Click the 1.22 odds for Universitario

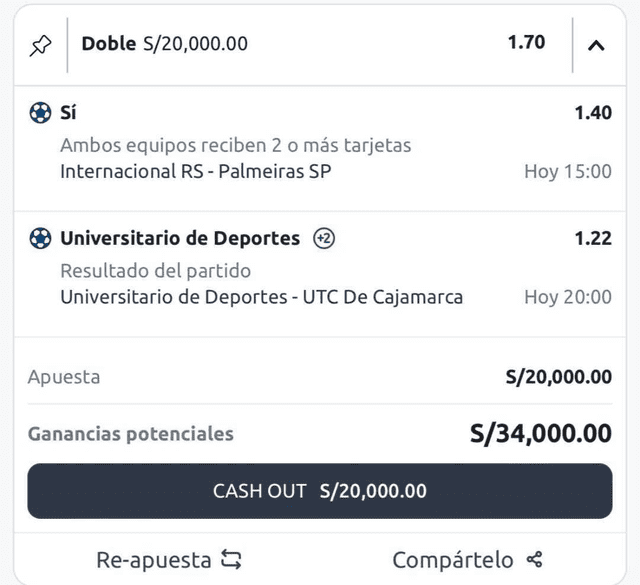click(593, 238)
